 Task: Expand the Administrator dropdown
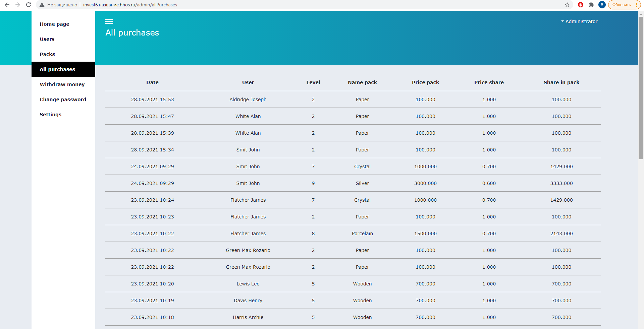tap(579, 21)
